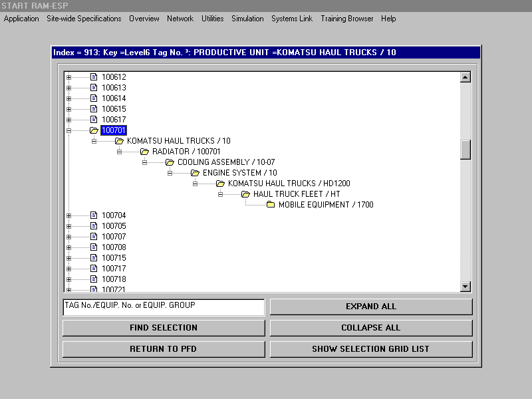Expand tree node 100715
The image size is (532, 399).
[x=69, y=258]
